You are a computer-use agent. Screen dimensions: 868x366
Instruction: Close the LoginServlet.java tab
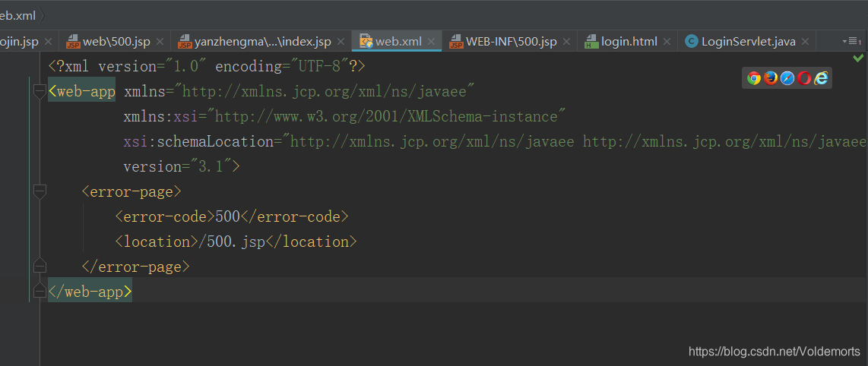(805, 42)
